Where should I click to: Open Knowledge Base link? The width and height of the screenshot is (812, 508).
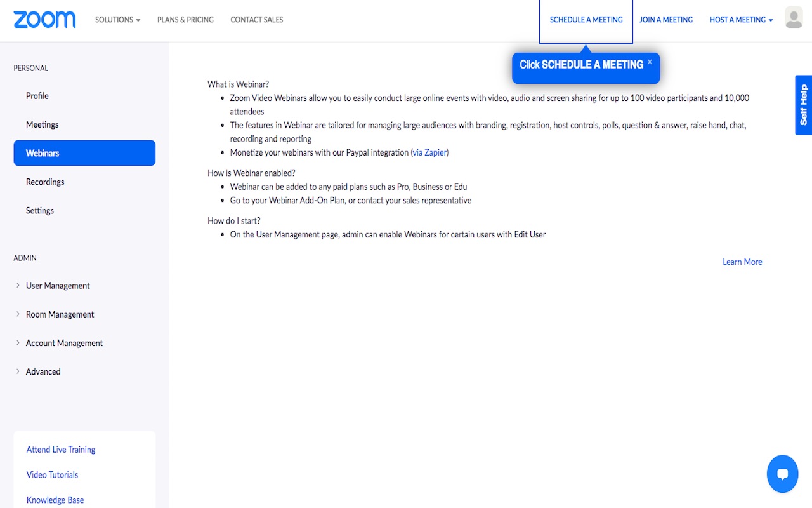(55, 500)
